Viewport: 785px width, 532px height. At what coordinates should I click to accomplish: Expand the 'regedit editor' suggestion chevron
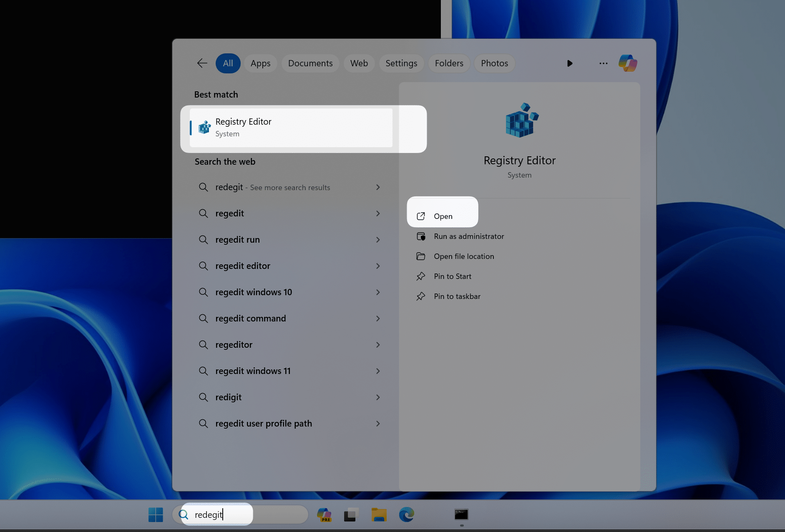click(x=378, y=266)
